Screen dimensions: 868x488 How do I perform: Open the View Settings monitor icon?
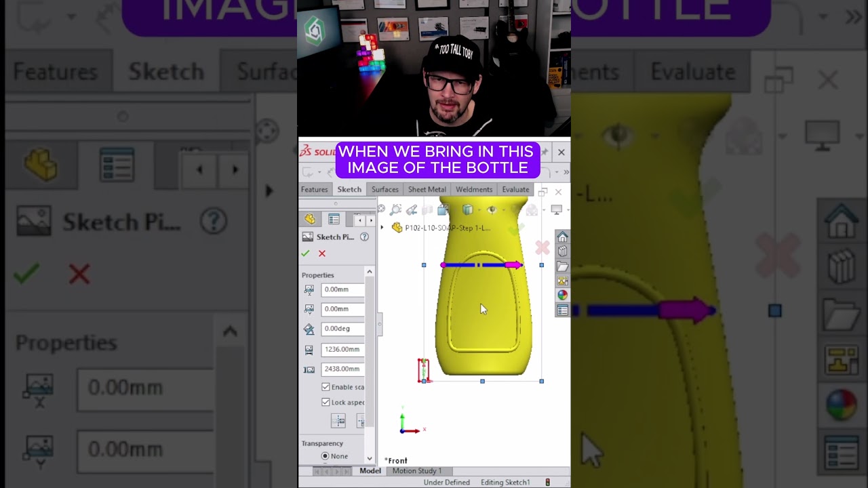[x=556, y=209]
